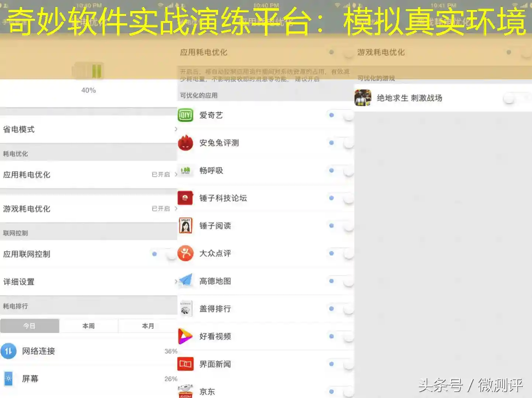Tap the AnTuTu benchmark app icon

coord(186,143)
